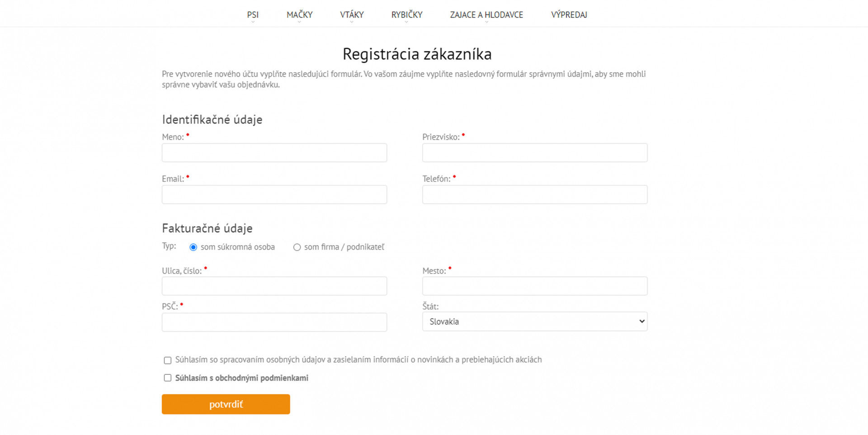Focus the Priezvisko text field

534,153
